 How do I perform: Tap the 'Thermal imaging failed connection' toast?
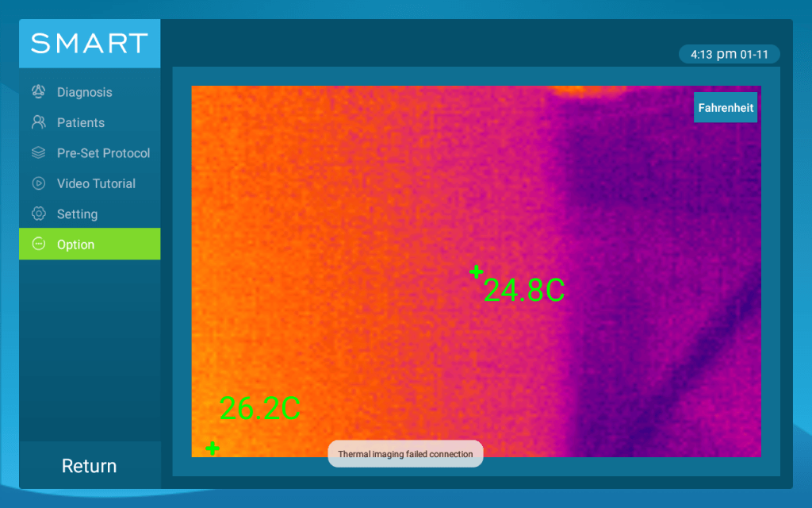405,454
